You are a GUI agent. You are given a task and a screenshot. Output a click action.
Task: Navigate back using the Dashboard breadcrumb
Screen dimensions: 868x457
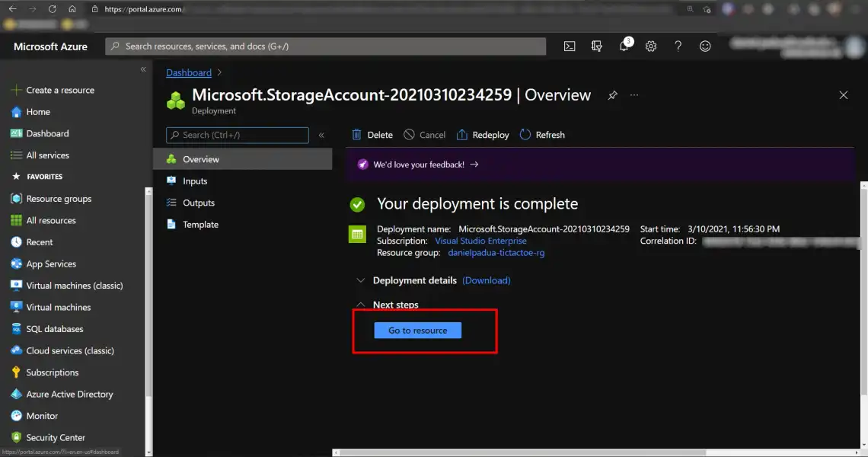tap(188, 72)
